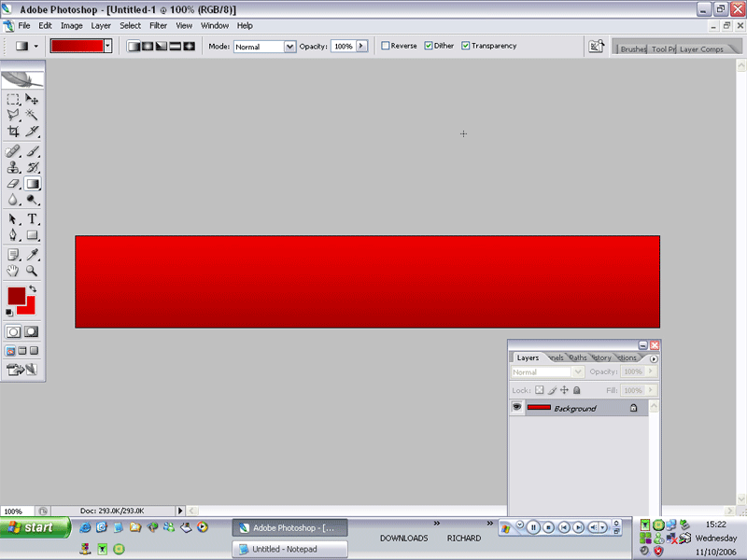
Task: Select the Blur tool
Action: coord(13,200)
